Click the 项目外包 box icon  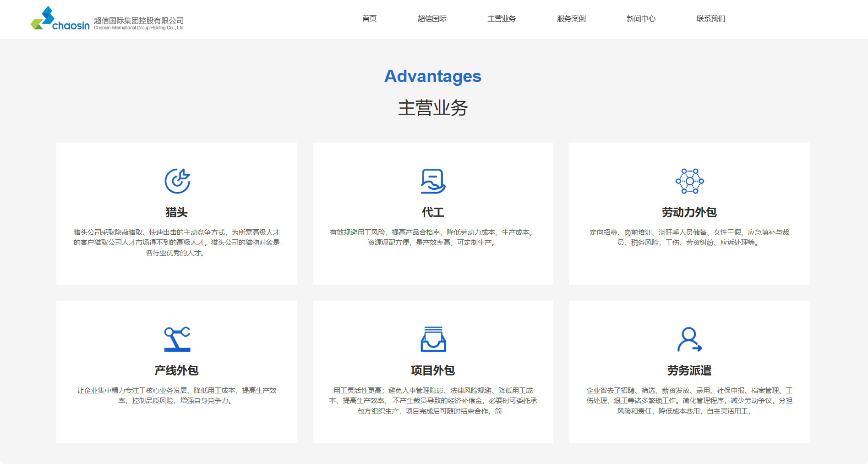[432, 339]
